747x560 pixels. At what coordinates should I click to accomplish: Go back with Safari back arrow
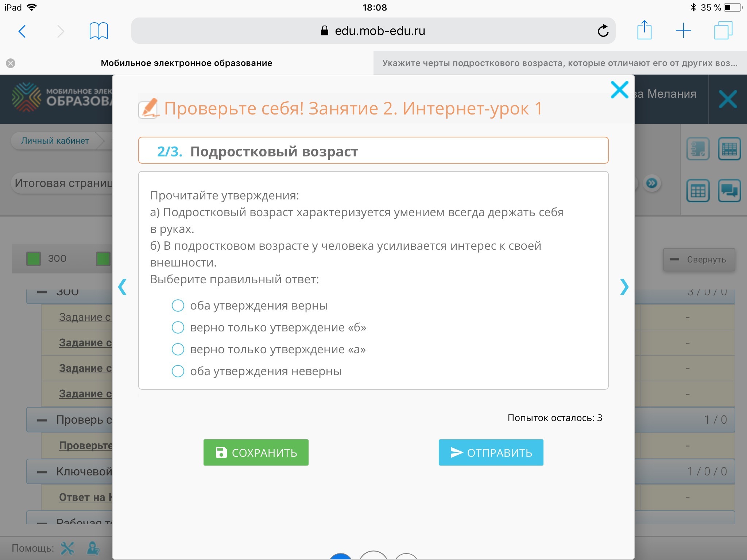coord(22,31)
